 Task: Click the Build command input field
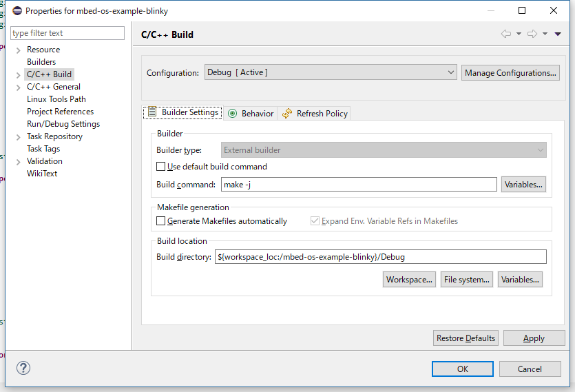point(359,184)
